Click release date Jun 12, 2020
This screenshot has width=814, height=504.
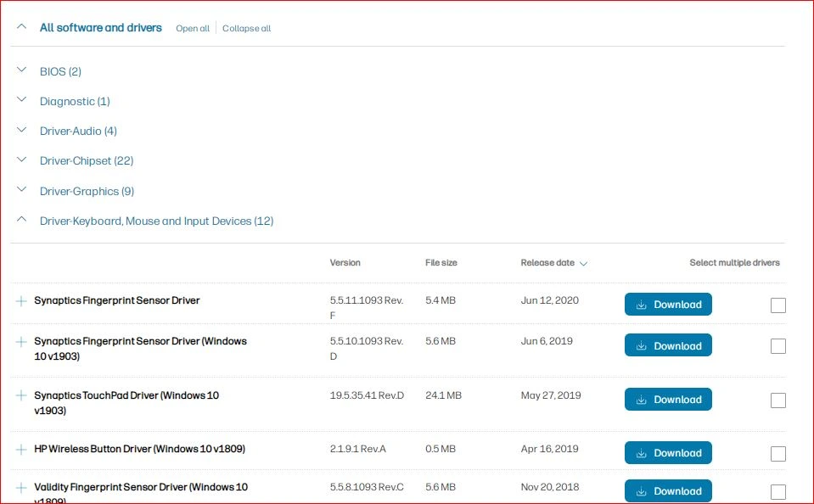click(x=550, y=300)
